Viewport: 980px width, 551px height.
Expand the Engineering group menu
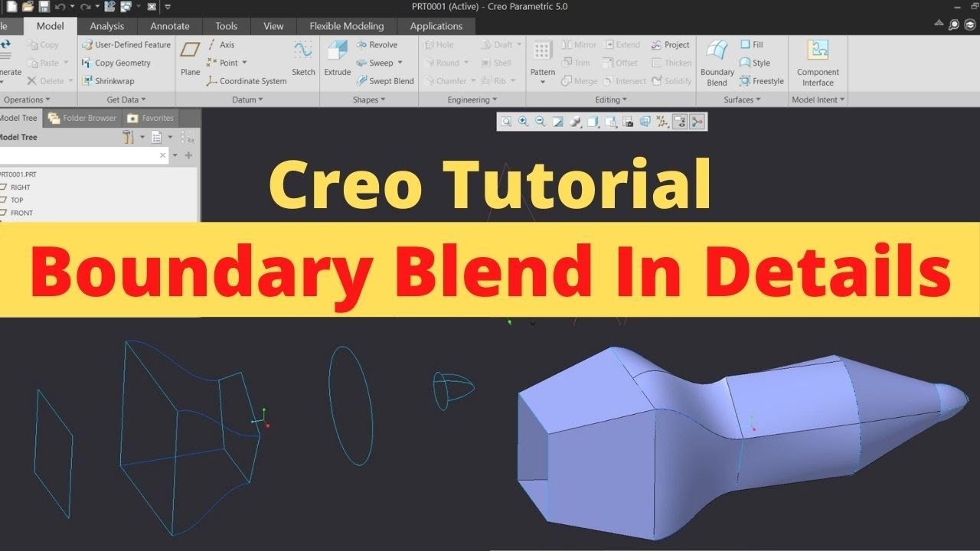472,99
